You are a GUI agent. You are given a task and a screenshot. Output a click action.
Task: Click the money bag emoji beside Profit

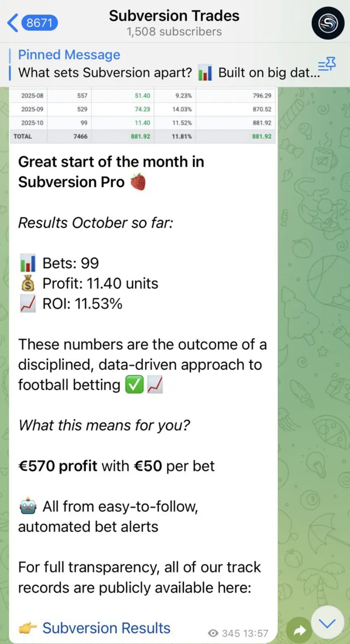27,283
